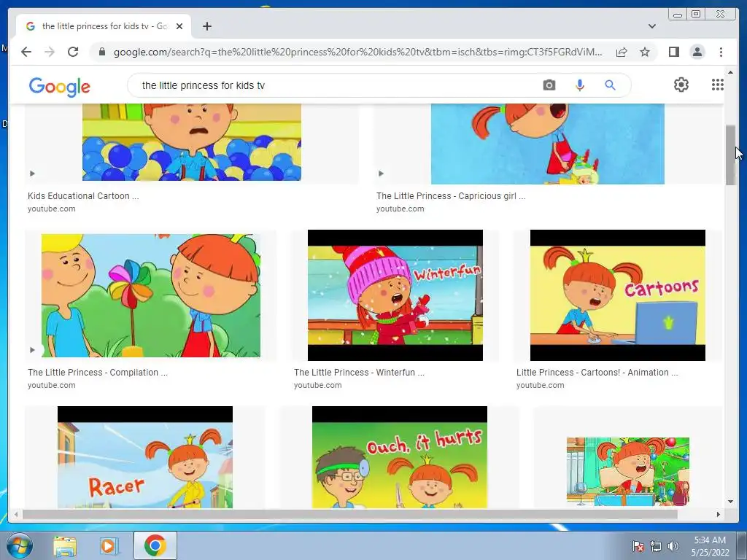The height and width of the screenshot is (560, 747).
Task: Go back to the previous page
Action: [x=26, y=52]
